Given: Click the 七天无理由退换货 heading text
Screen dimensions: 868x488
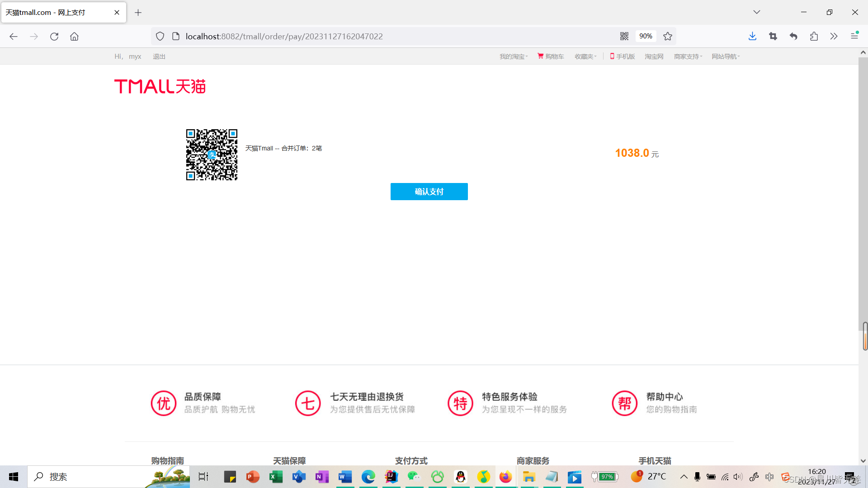Looking at the screenshot, I should (367, 397).
